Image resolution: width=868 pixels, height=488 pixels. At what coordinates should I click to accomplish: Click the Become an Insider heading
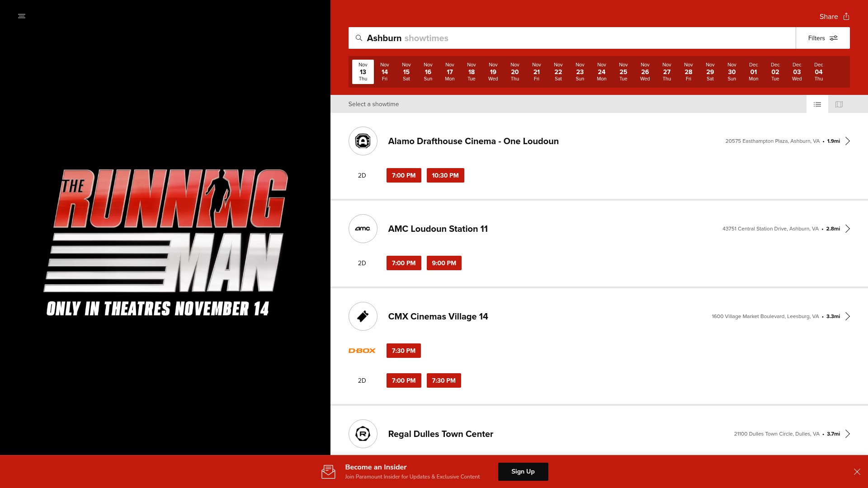(x=376, y=467)
